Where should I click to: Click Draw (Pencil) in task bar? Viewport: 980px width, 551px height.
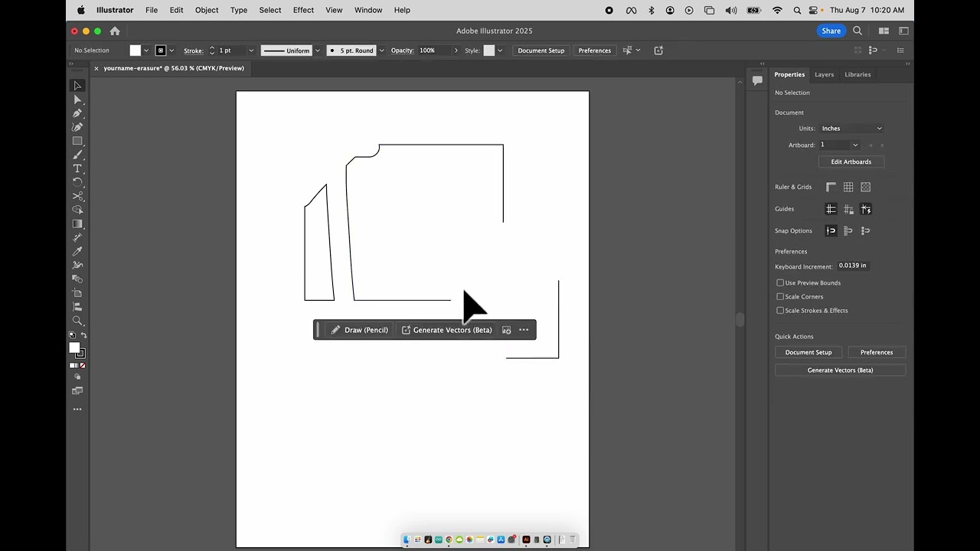coord(360,330)
